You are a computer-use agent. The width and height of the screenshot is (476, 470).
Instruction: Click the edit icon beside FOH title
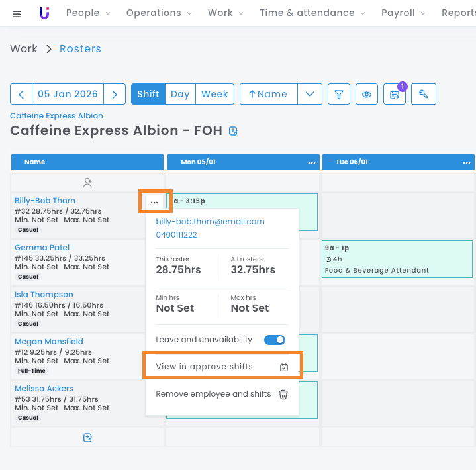233,131
